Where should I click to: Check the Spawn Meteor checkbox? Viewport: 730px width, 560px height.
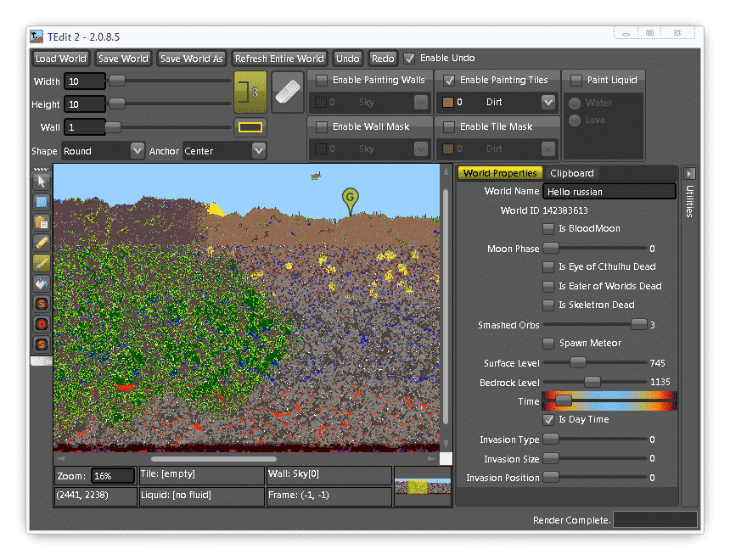point(548,343)
